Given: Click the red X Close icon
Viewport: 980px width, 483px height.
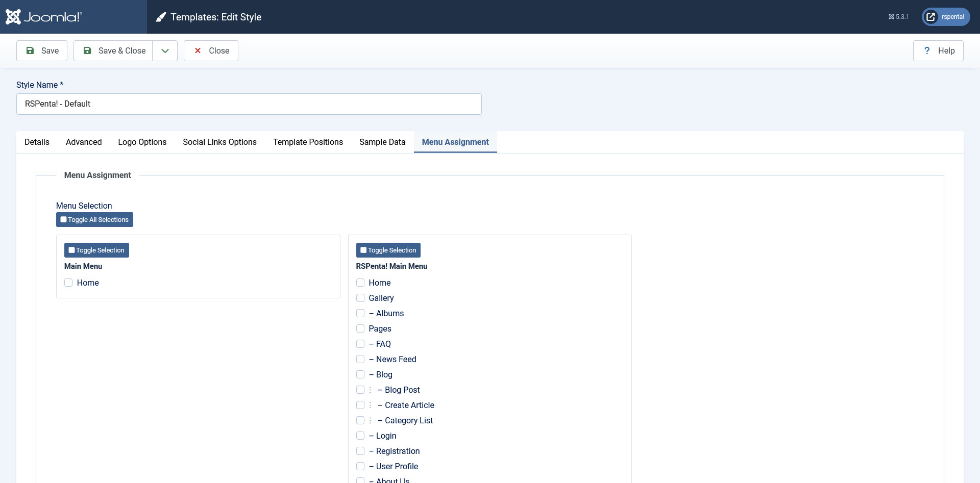Looking at the screenshot, I should coord(198,50).
